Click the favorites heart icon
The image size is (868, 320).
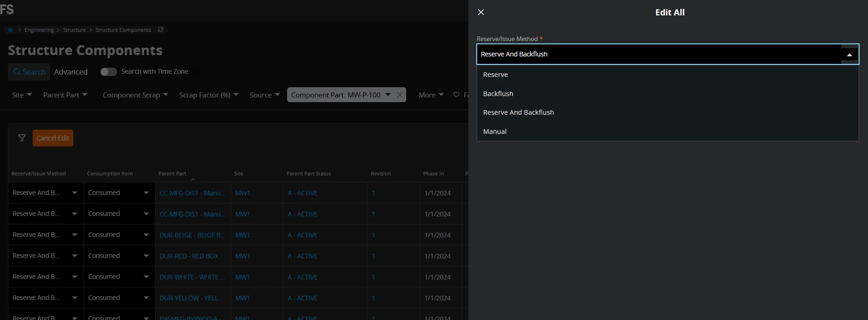tap(456, 95)
